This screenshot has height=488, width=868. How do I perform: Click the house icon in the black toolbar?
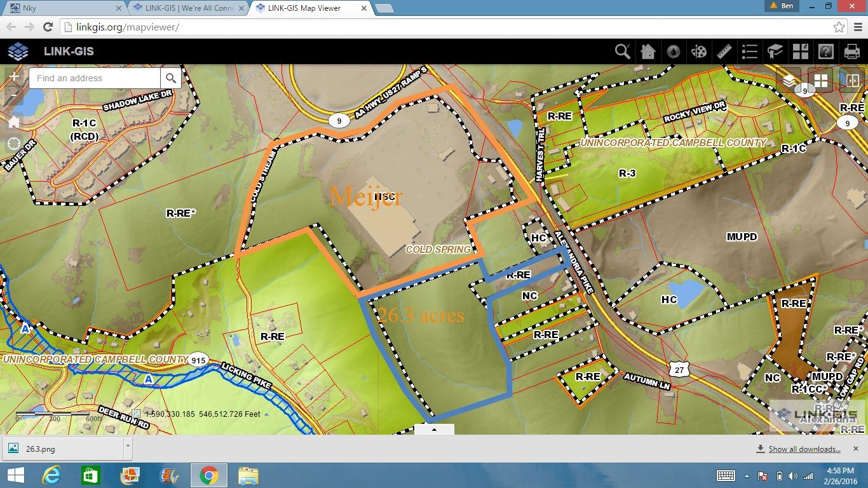[648, 51]
